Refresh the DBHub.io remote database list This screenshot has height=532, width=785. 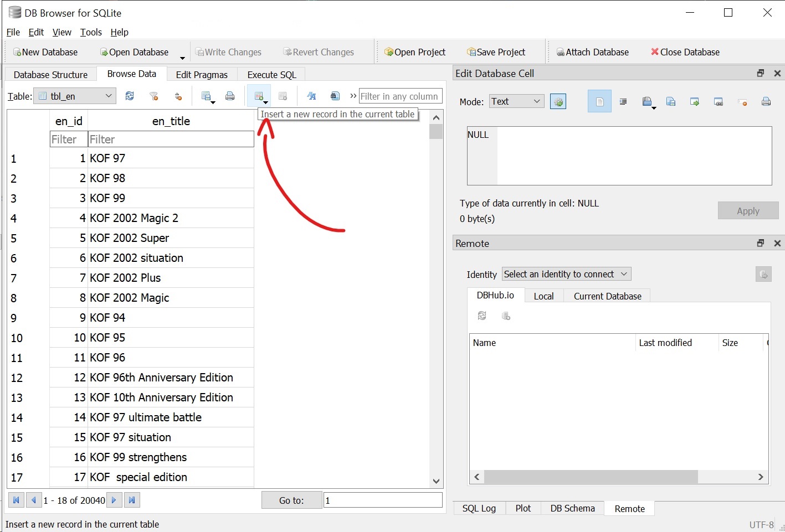pyautogui.click(x=481, y=316)
